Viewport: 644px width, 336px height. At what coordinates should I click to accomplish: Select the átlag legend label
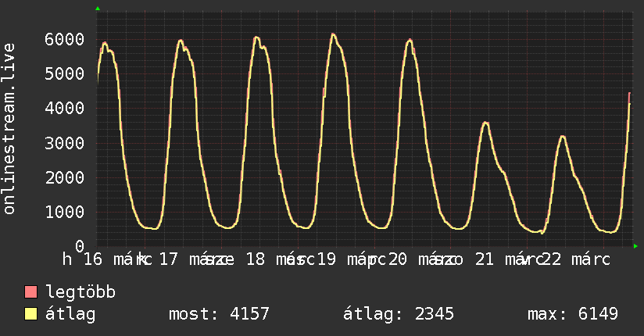tap(70, 315)
